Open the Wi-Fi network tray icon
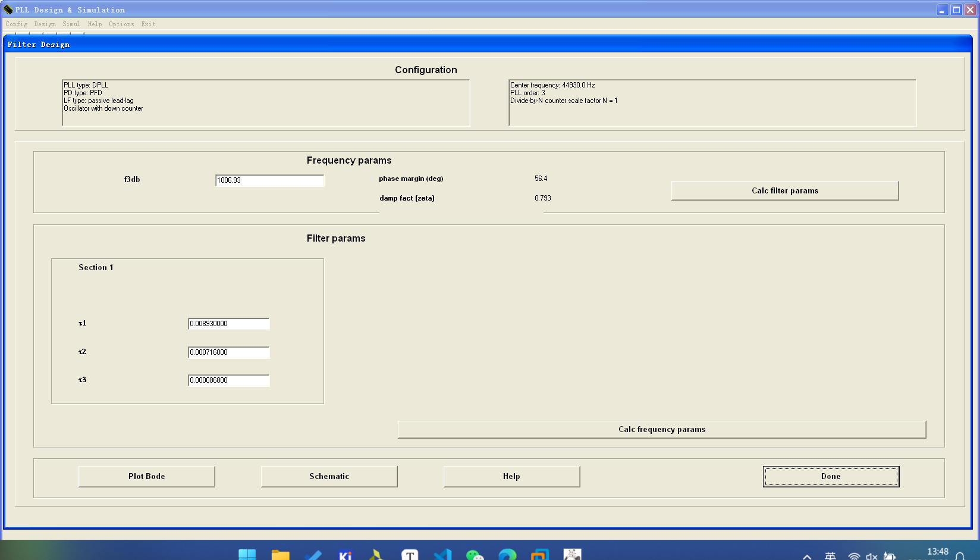This screenshot has width=980, height=560. click(854, 556)
